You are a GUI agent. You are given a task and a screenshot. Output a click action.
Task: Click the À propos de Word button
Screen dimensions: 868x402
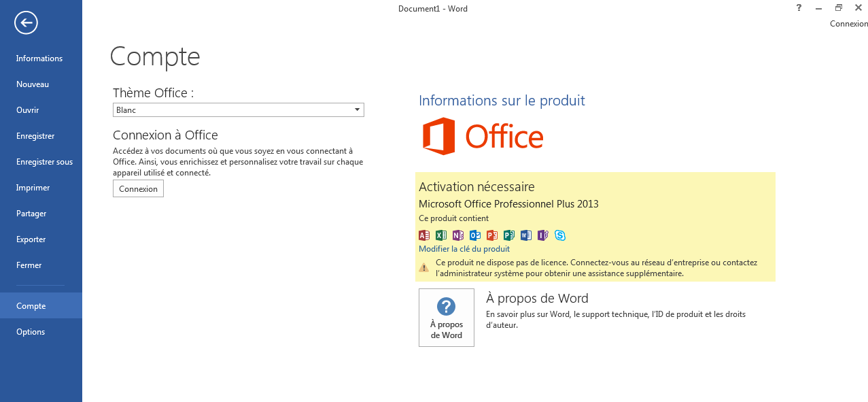[447, 318]
